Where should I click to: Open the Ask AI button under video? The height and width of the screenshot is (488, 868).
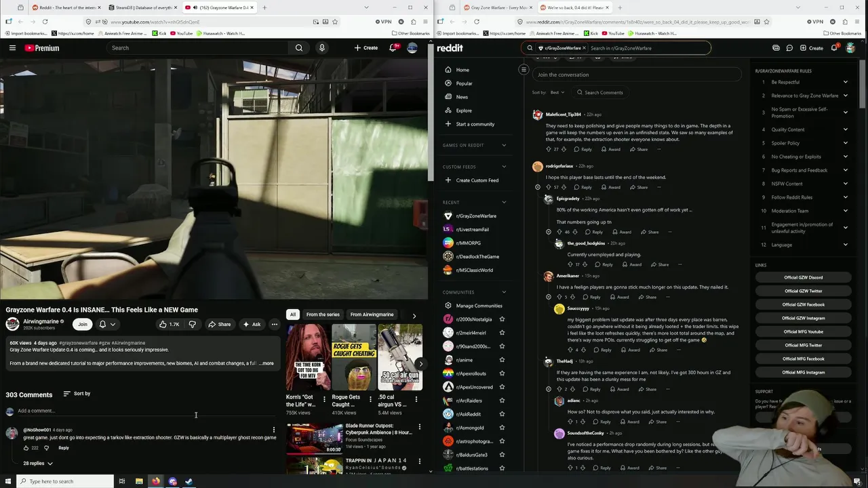tap(252, 324)
